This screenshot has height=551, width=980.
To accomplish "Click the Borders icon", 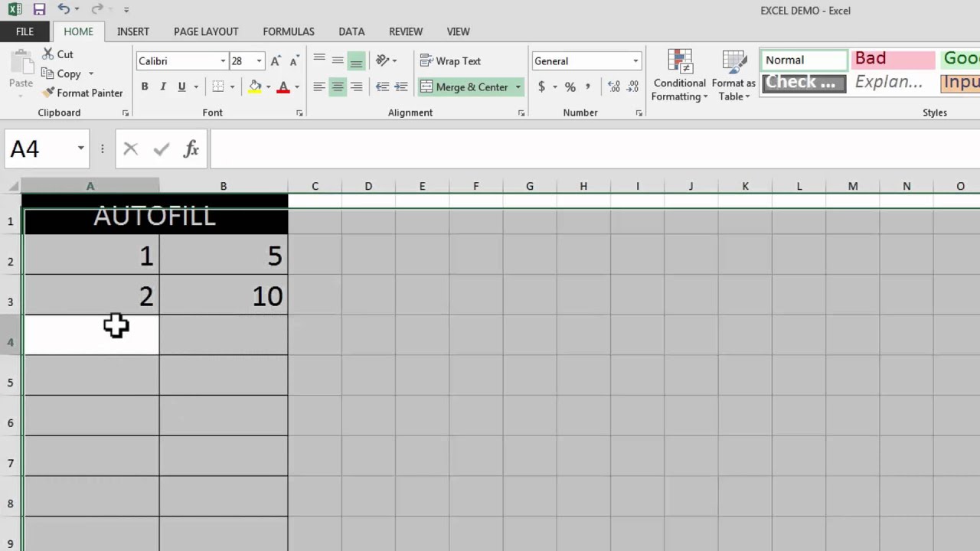I will 218,86.
